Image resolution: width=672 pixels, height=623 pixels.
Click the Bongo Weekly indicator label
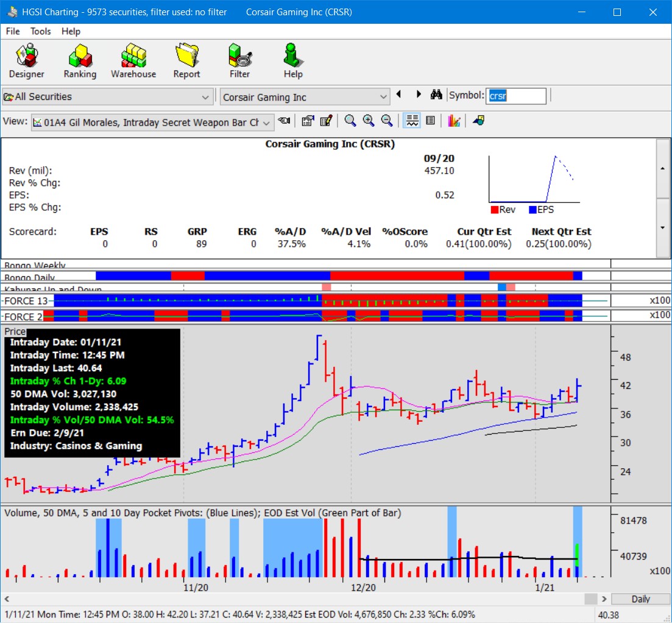click(x=35, y=265)
